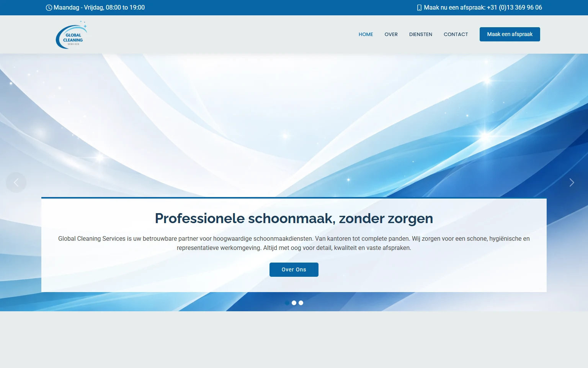The height and width of the screenshot is (368, 588).
Task: Click the phone icon before Maak nu
Action: click(x=419, y=8)
